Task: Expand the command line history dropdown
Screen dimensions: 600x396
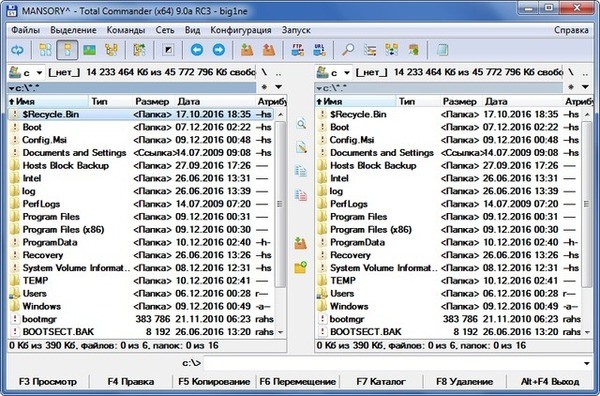Action: point(587,363)
